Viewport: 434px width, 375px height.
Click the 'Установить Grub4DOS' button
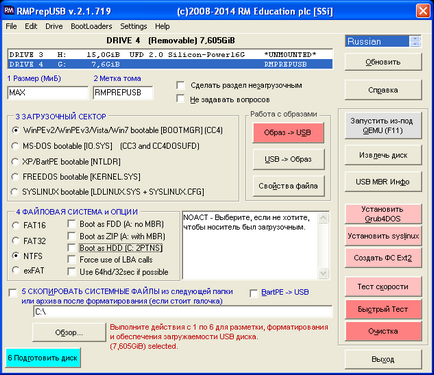tap(383, 214)
